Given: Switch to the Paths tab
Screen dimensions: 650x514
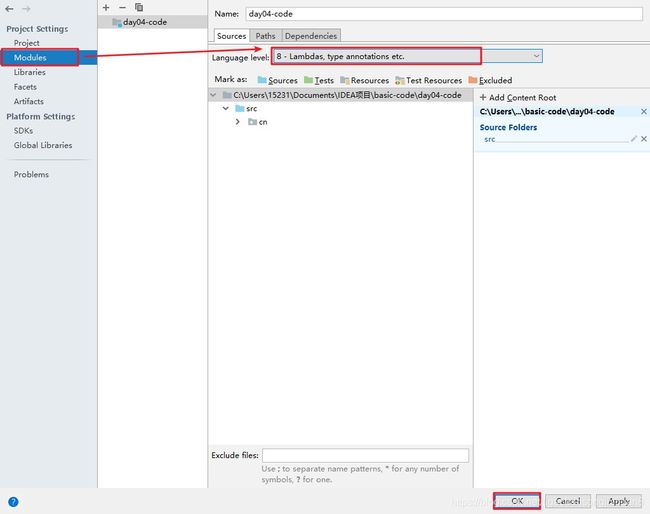Looking at the screenshot, I should (265, 36).
